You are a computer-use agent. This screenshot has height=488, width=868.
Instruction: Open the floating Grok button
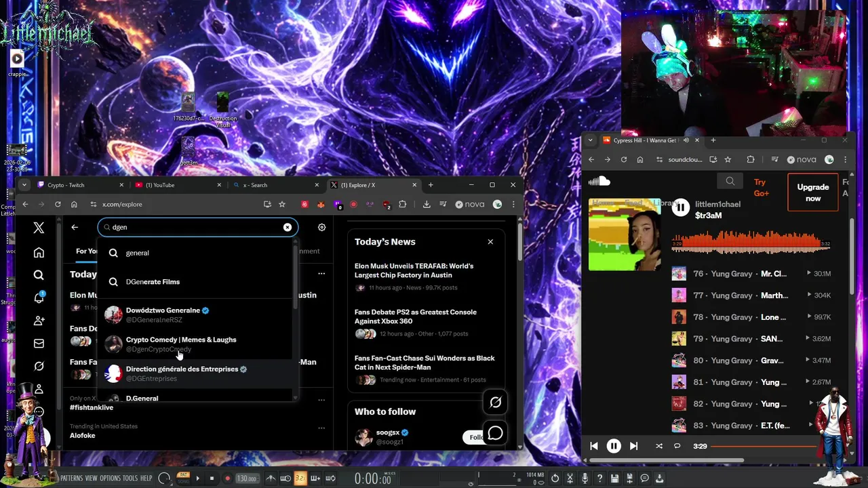(x=496, y=403)
